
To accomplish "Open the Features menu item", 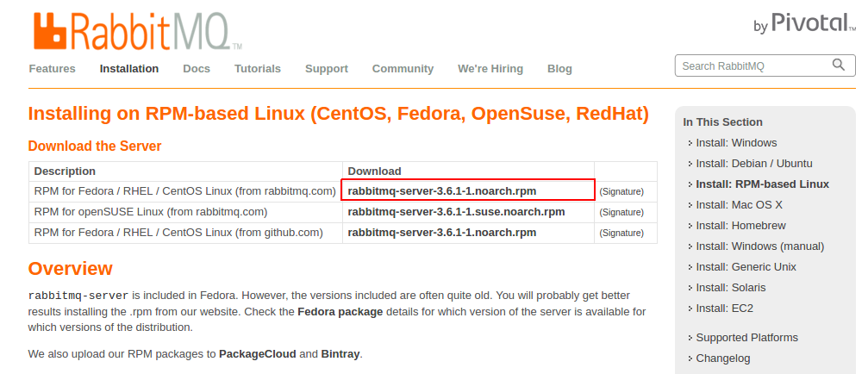I will pos(52,69).
